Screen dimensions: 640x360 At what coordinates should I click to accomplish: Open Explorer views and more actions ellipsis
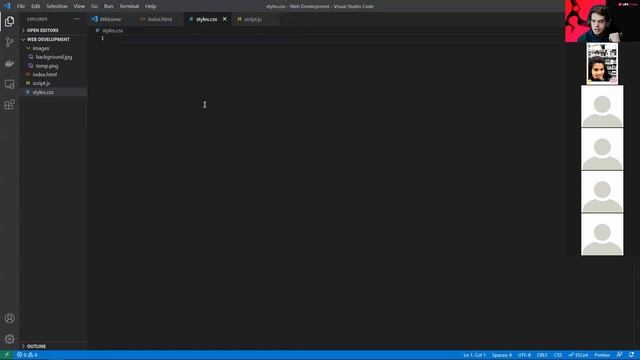[x=77, y=19]
